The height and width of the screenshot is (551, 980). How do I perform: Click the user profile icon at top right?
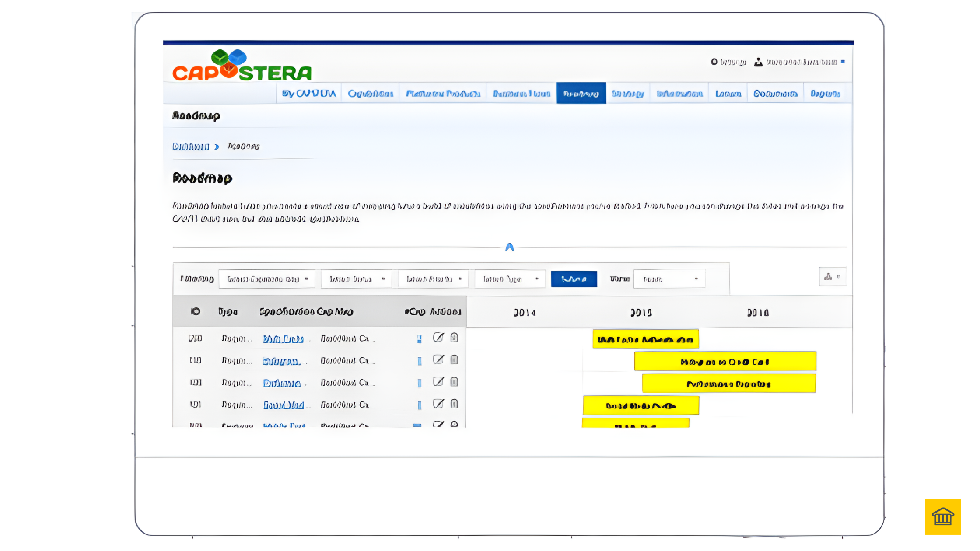click(758, 63)
